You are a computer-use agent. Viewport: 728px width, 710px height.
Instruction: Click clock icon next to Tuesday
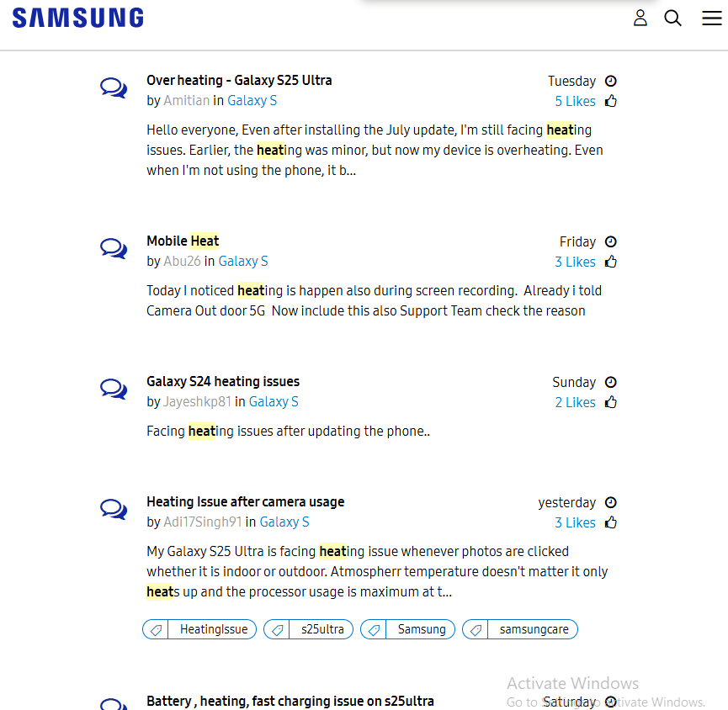pos(610,82)
